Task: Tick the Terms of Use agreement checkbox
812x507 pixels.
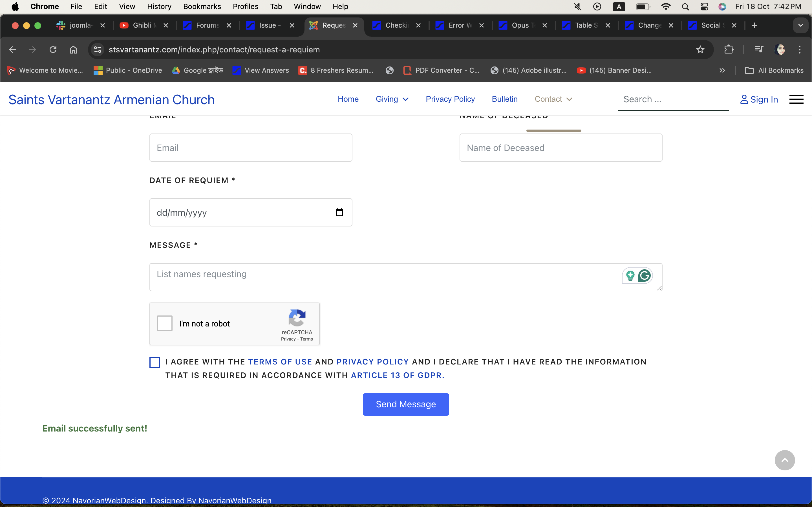Action: pos(155,362)
